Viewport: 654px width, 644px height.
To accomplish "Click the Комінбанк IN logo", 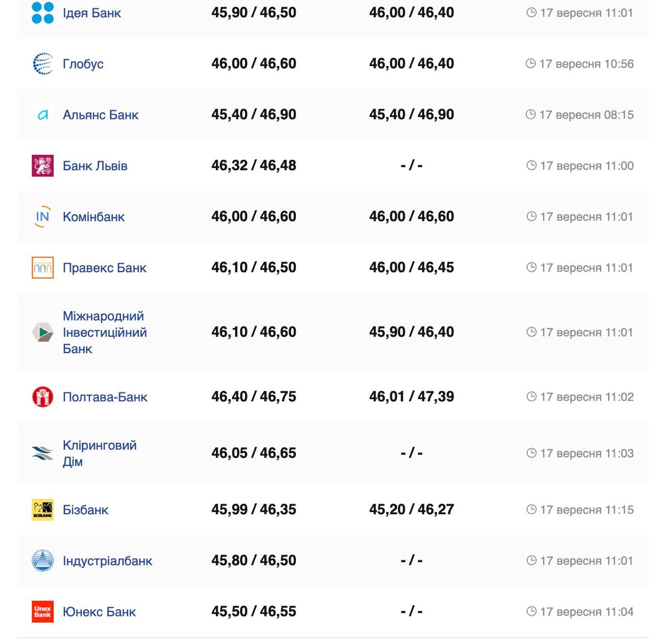I will [42, 217].
